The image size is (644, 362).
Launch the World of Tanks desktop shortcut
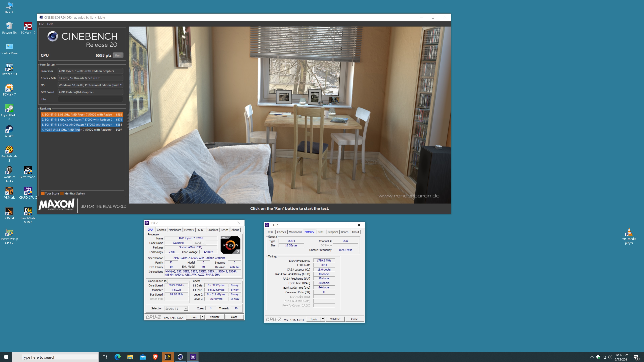(9, 174)
